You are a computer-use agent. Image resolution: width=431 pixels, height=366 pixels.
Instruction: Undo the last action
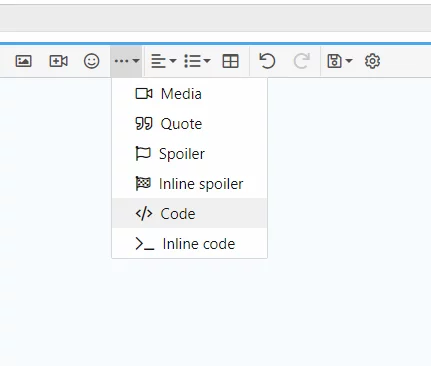tap(267, 61)
